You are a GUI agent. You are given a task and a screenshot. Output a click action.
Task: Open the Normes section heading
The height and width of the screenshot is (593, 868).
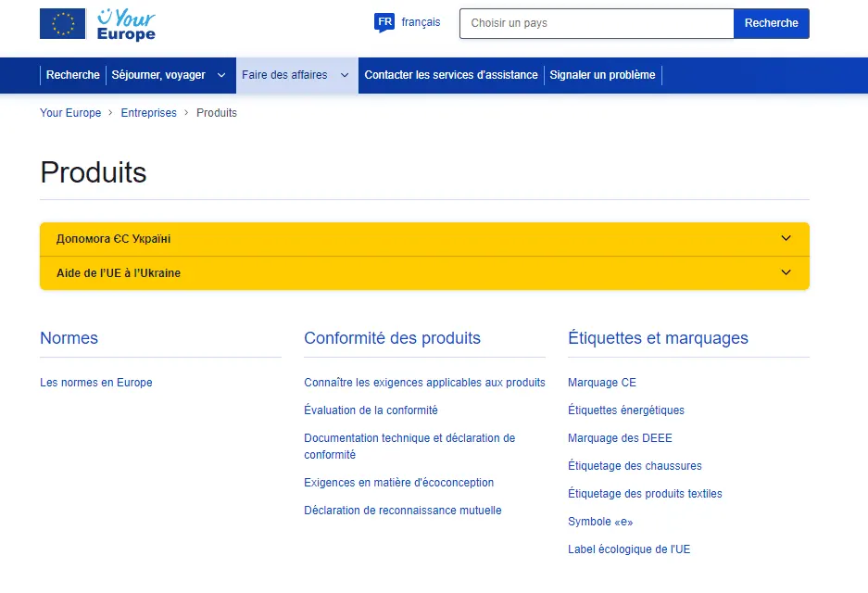69,338
